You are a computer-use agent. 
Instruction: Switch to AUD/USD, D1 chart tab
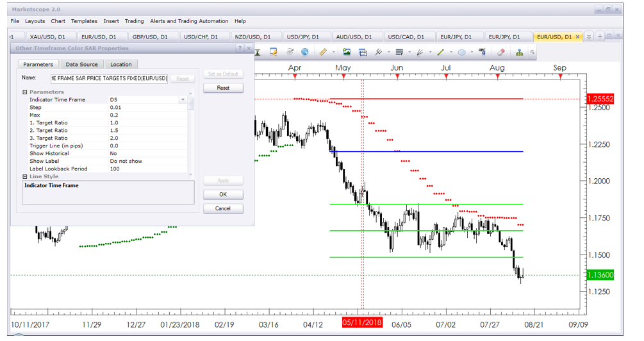354,37
